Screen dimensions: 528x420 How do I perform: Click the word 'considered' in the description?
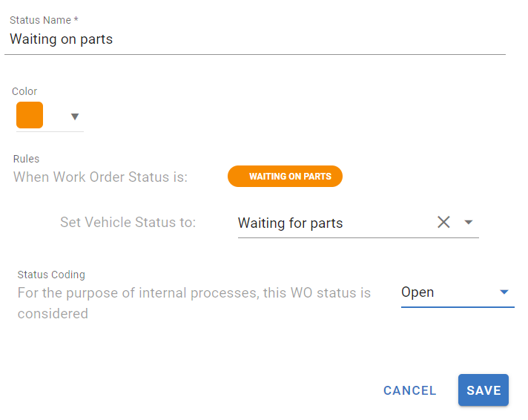point(53,313)
